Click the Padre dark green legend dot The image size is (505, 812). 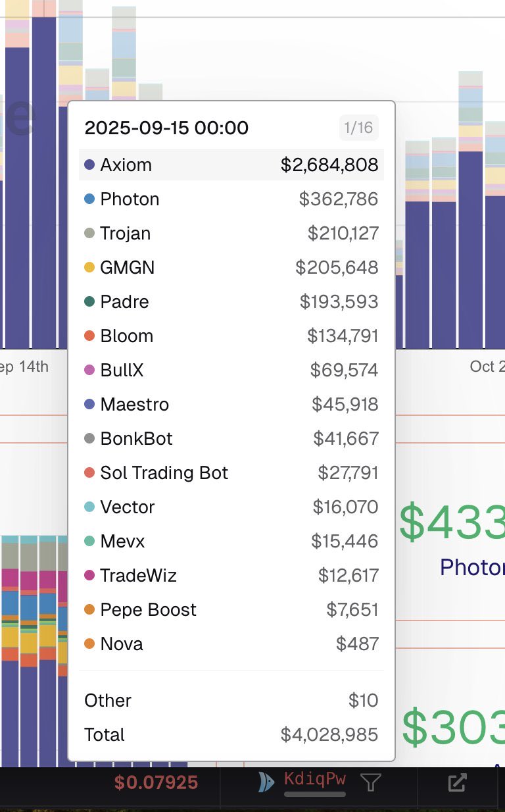pos(90,302)
